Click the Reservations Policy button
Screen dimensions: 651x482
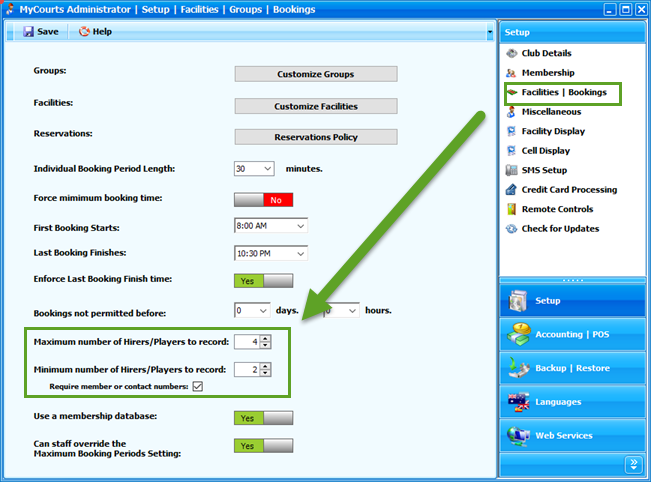coord(315,137)
